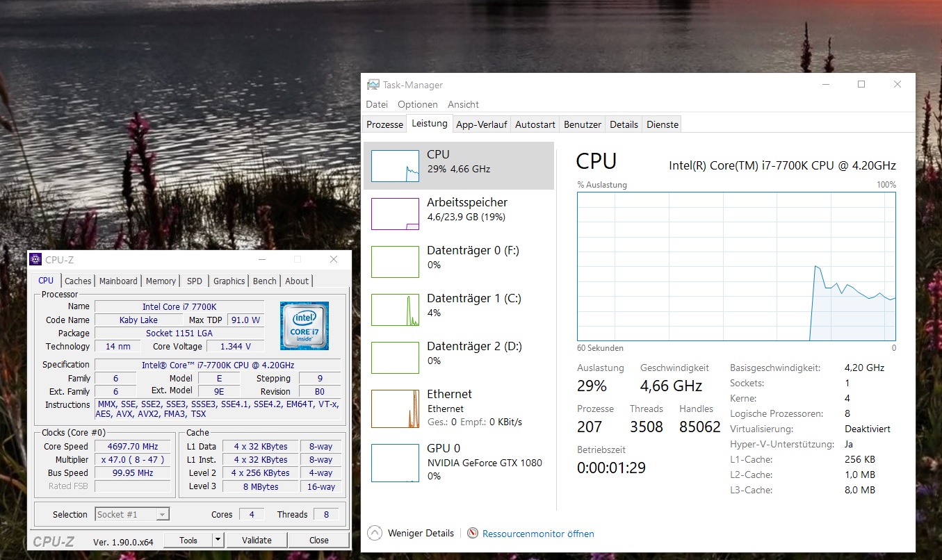Open the Graphics tab in CPU-Z
The image size is (942, 560).
point(229,281)
